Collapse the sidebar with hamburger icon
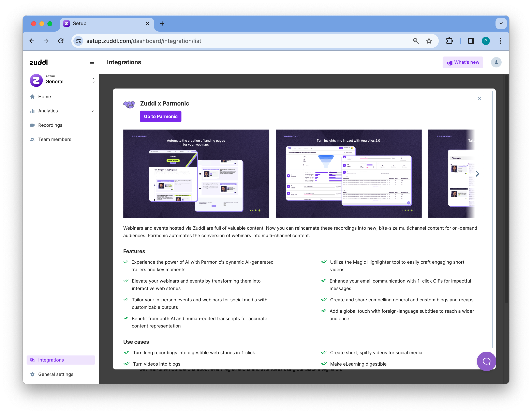Viewport: 532px width, 414px height. pyautogui.click(x=92, y=62)
